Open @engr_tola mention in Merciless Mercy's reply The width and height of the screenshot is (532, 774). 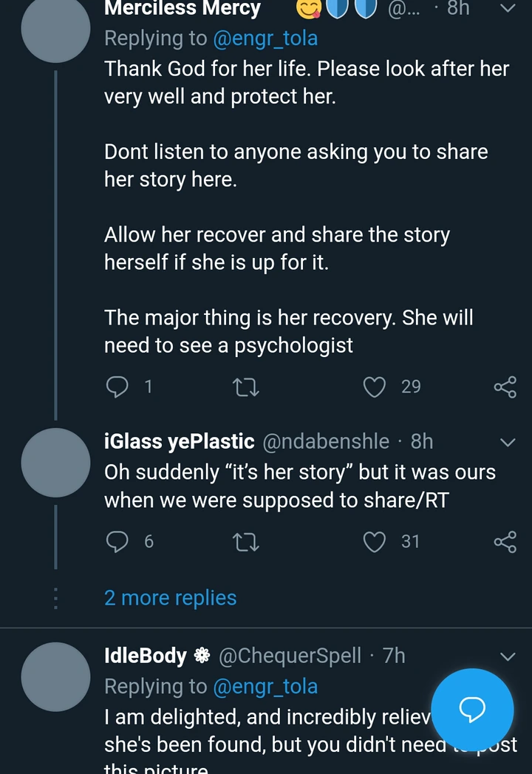pos(265,38)
